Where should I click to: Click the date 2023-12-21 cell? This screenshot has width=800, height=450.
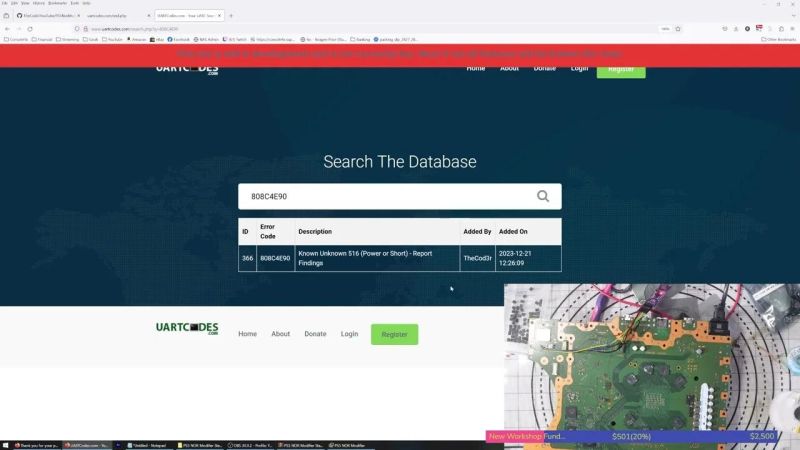coord(528,258)
